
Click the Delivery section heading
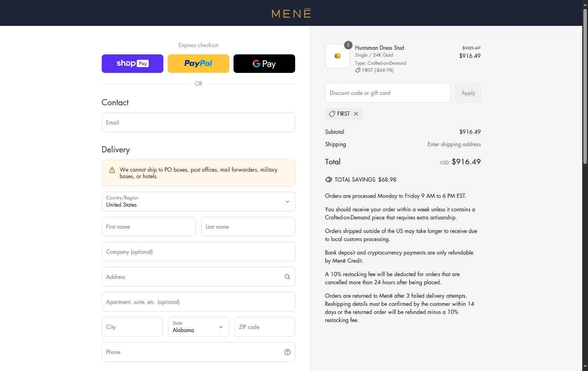[116, 150]
